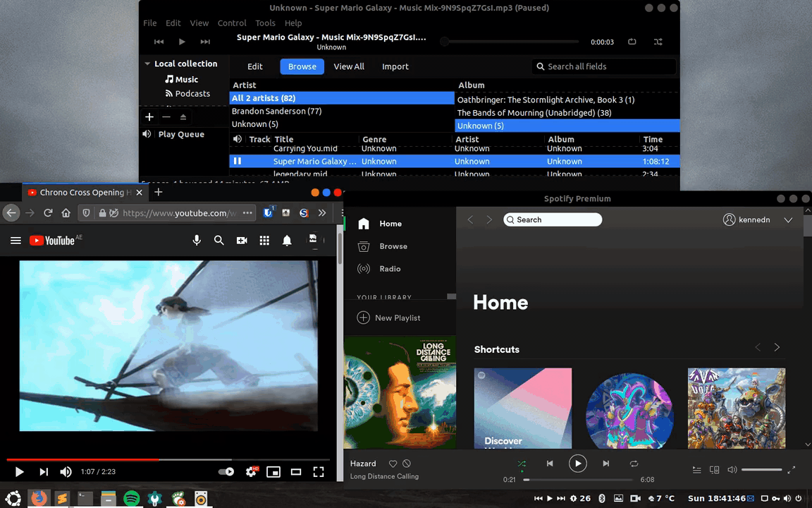The height and width of the screenshot is (508, 812).
Task: Open YouTube create video icon
Action: coord(242,241)
